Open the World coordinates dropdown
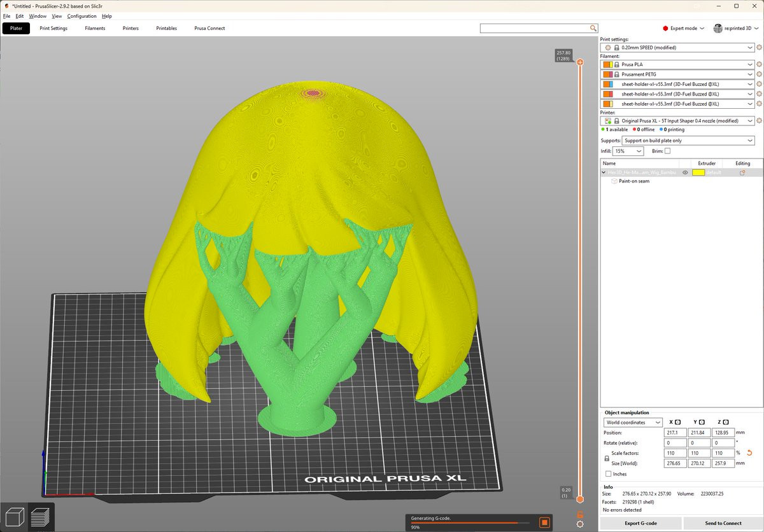 point(633,423)
